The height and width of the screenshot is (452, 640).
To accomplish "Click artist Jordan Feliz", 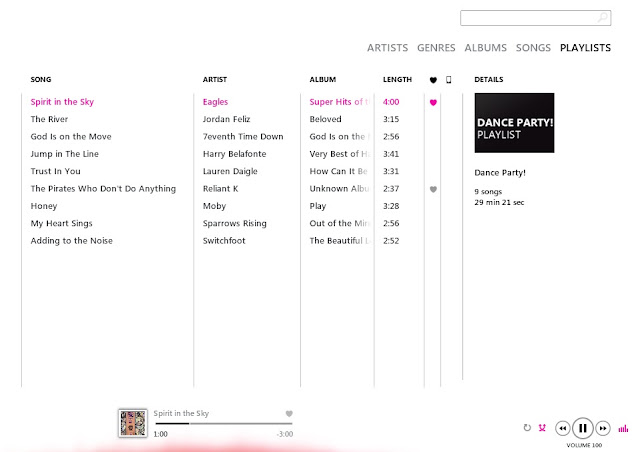I will tap(226, 119).
